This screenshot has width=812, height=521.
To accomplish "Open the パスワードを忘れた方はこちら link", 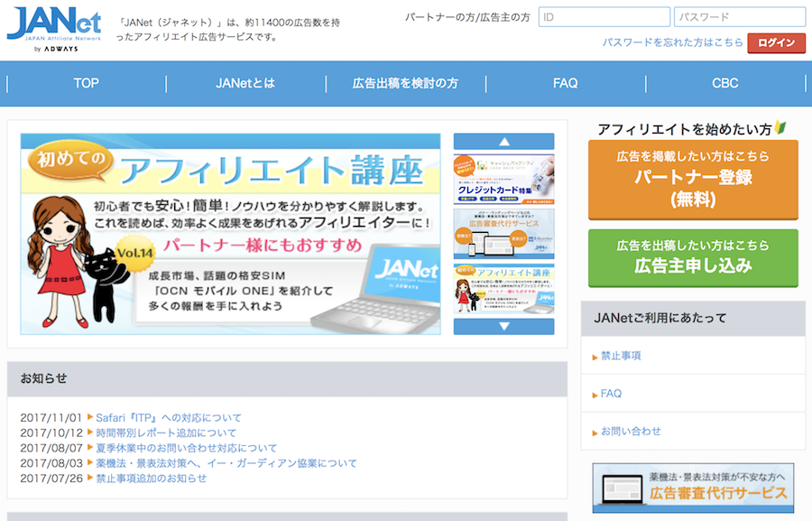I will point(672,42).
